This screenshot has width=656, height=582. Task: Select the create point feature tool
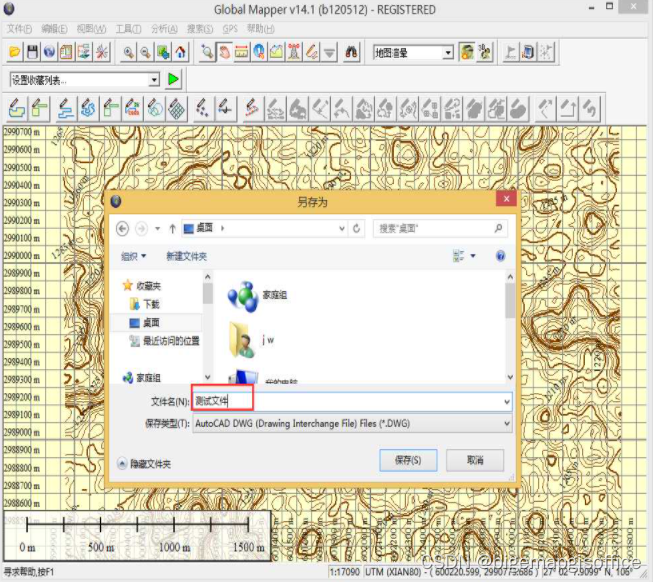(x=203, y=108)
